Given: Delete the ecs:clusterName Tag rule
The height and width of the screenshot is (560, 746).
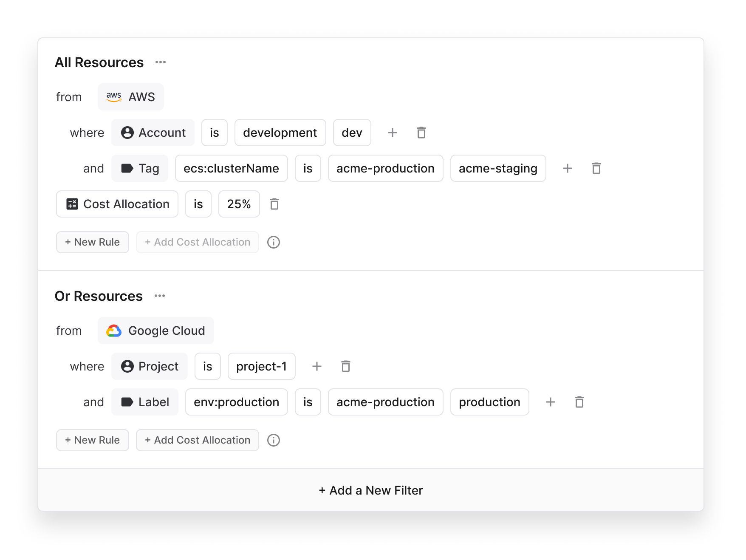Looking at the screenshot, I should (596, 169).
